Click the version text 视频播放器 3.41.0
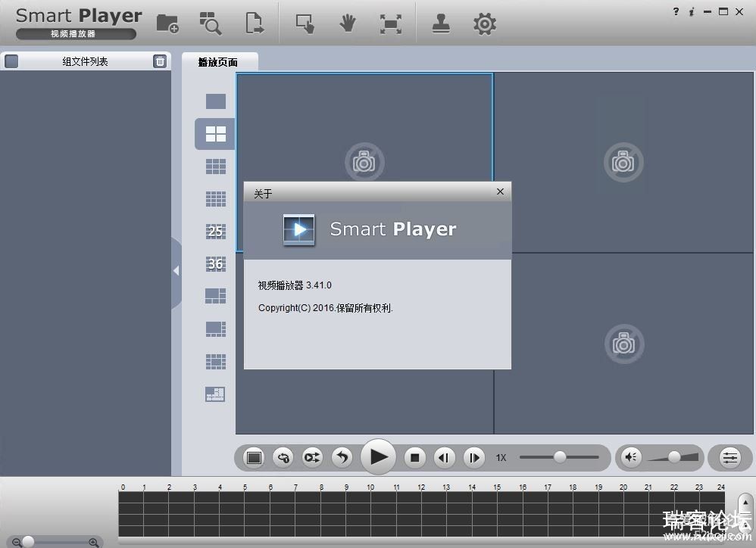Viewport: 756px width, 548px height. (295, 285)
